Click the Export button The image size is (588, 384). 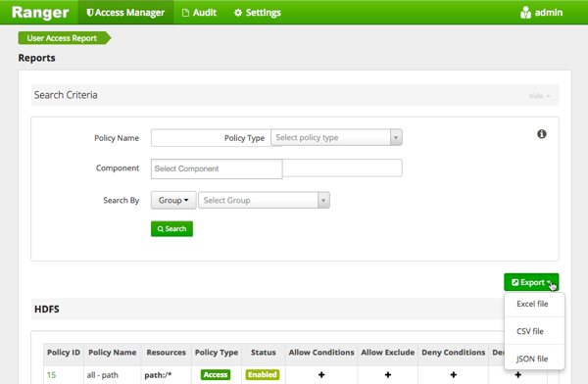(x=531, y=282)
